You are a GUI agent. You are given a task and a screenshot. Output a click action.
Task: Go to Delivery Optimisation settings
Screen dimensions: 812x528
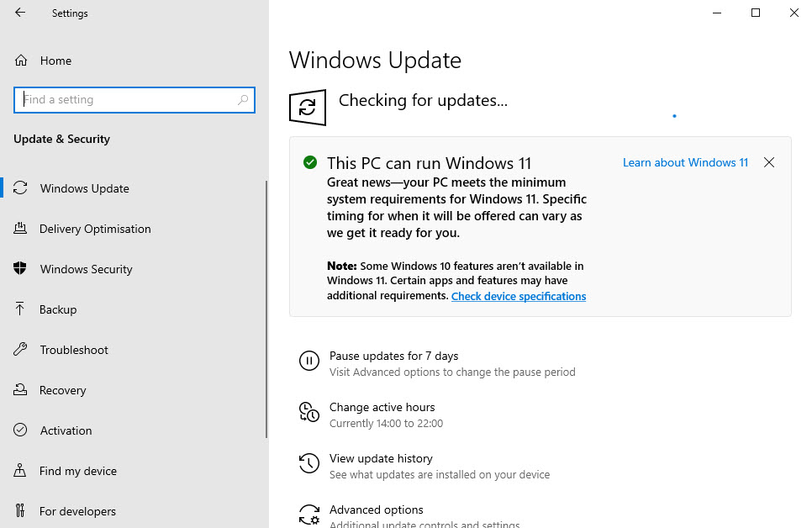click(95, 229)
